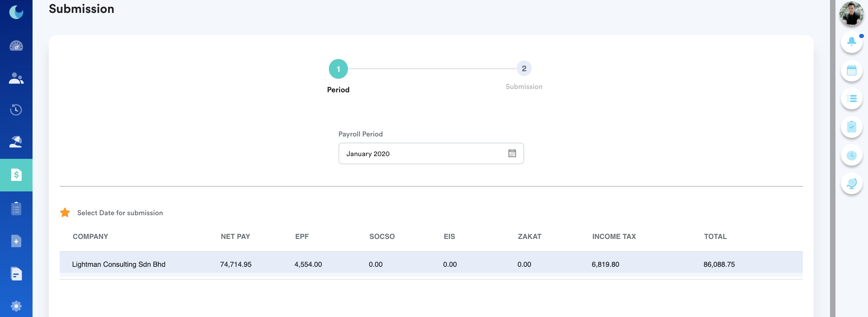Open the attendance clock history icon
Screen dimensions: 868x317
tap(16, 110)
